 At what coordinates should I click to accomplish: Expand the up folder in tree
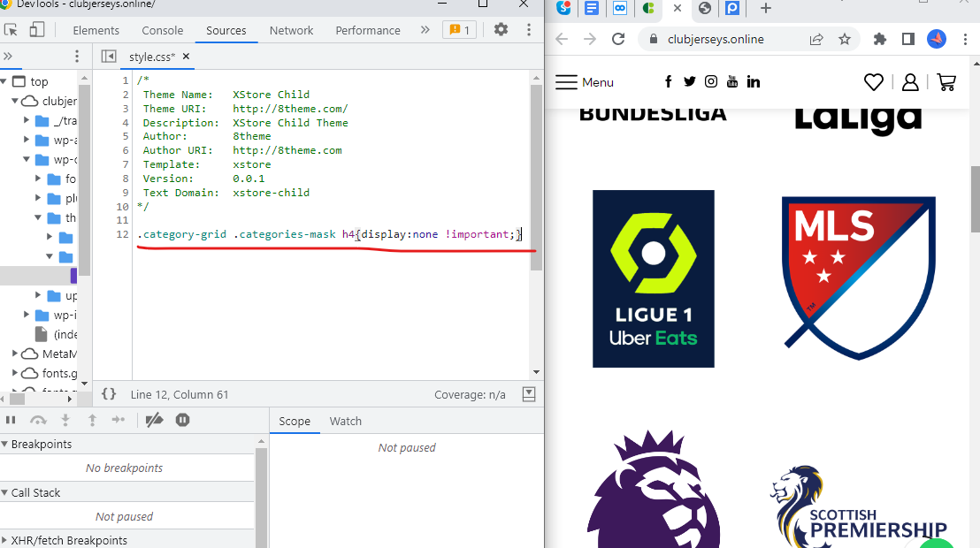(38, 295)
